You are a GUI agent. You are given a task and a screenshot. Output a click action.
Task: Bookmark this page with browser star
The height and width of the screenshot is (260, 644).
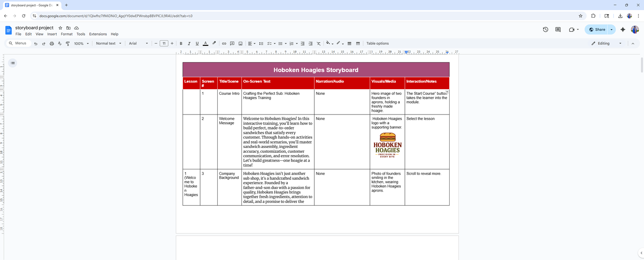tap(580, 16)
